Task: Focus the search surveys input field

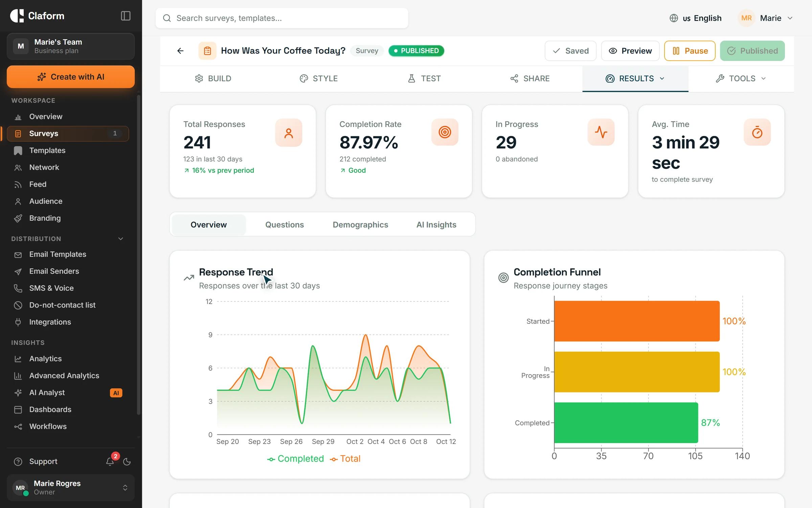Action: point(282,18)
